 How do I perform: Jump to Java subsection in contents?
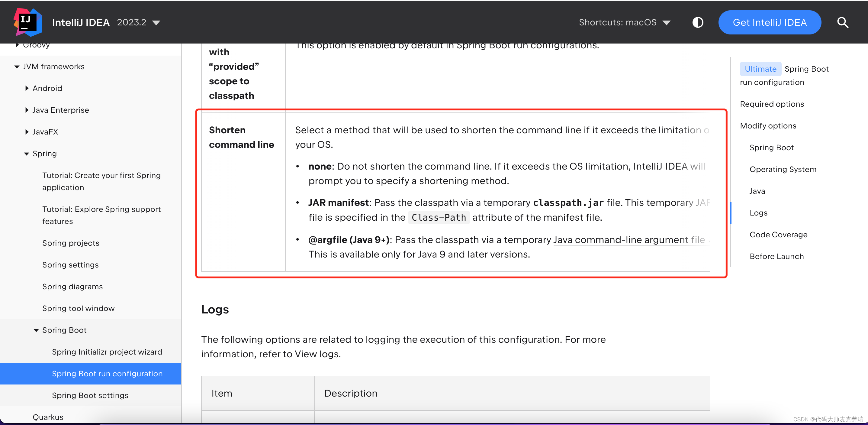(757, 191)
